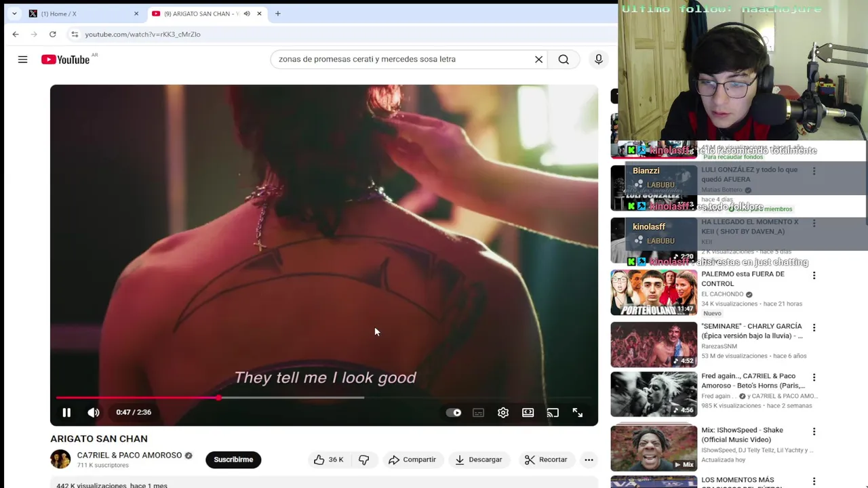The width and height of the screenshot is (868, 488).
Task: Close the Home / X tab
Action: (x=136, y=14)
